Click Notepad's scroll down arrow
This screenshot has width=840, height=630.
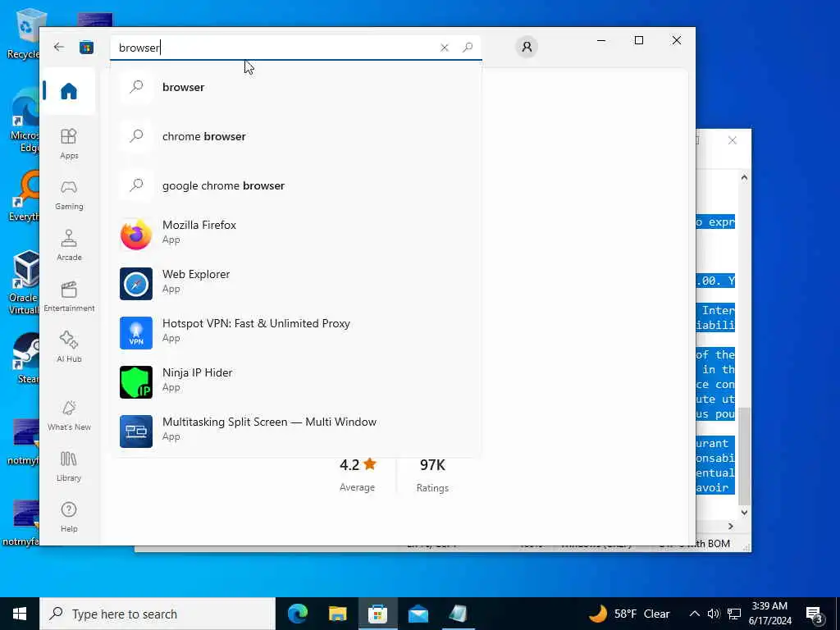[744, 513]
